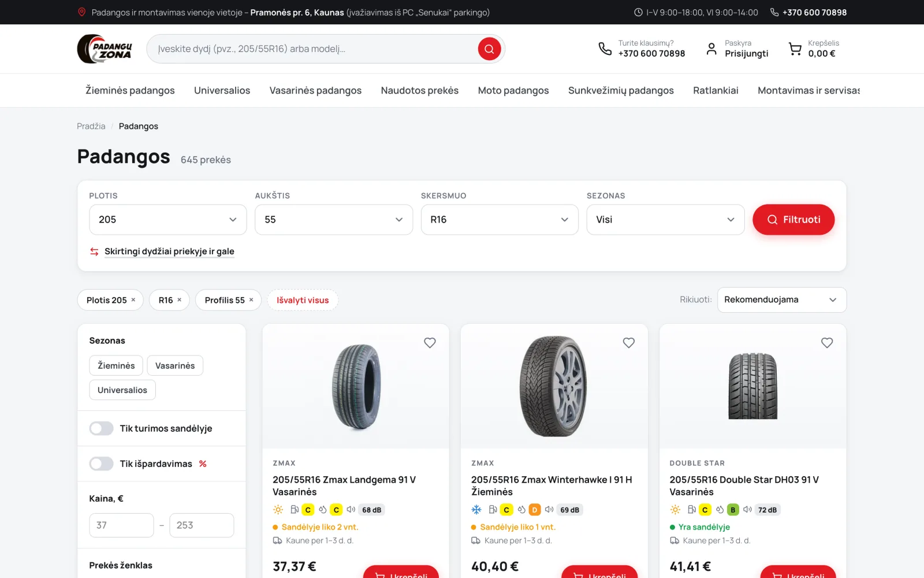Click percent sale icon beside Tik išpardavimas
Screen dimensions: 924x578
click(x=203, y=464)
